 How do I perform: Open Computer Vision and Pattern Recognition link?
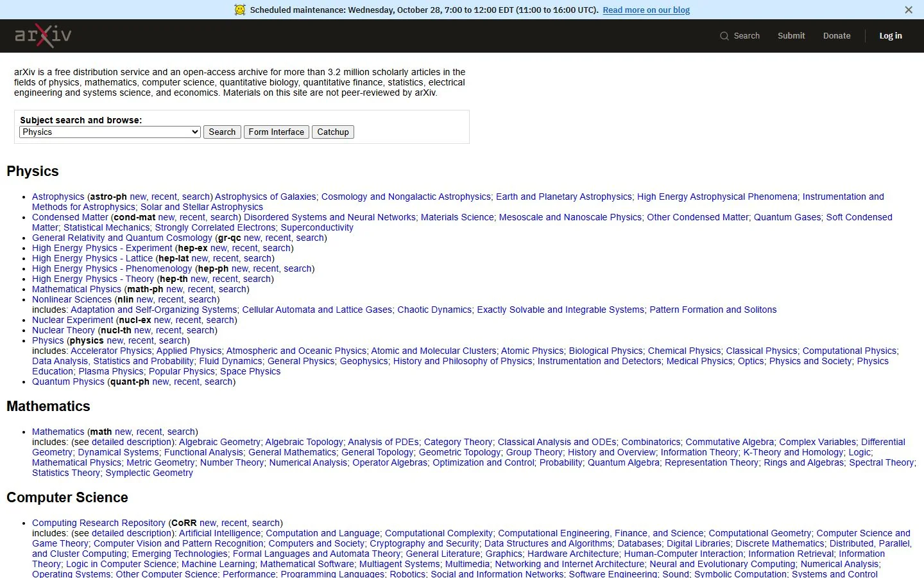point(178,543)
